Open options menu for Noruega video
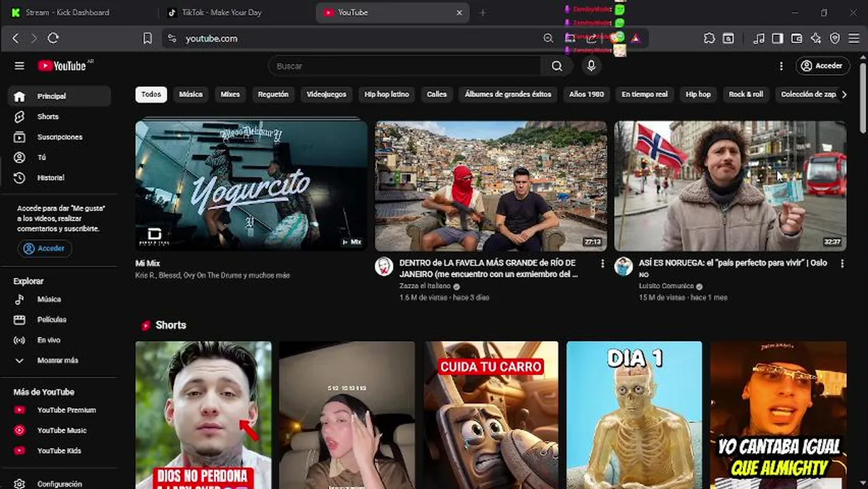This screenshot has height=489, width=868. click(x=842, y=264)
